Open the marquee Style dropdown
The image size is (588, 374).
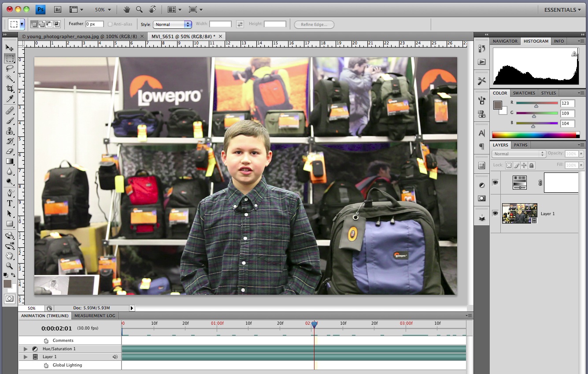click(x=172, y=24)
